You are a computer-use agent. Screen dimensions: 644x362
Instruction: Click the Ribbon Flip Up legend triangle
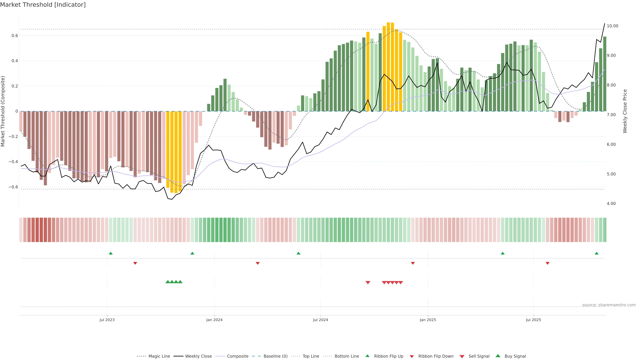(x=367, y=356)
